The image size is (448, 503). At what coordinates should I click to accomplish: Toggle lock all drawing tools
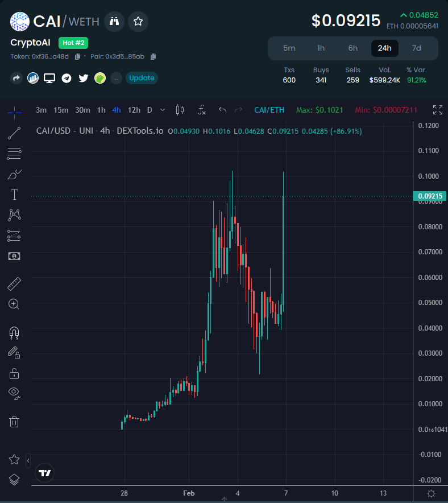pyautogui.click(x=14, y=373)
